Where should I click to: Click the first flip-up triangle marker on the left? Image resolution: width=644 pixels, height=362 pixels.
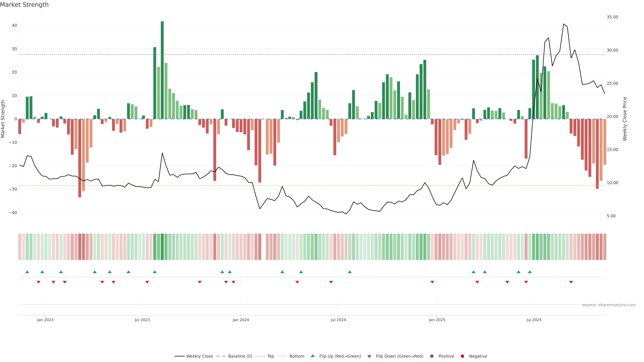point(27,272)
